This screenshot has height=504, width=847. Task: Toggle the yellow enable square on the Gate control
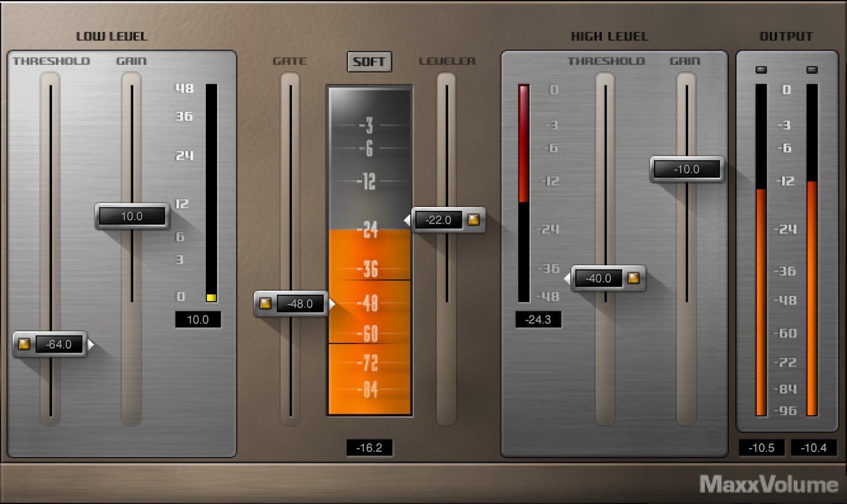(x=266, y=304)
